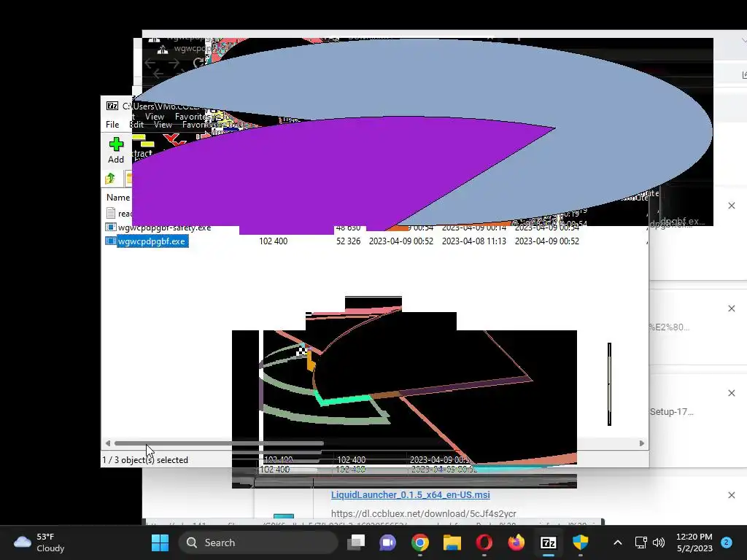This screenshot has height=560, width=747.
Task: Select the wgwcpdpgbf.exe file row
Action: tap(375, 241)
